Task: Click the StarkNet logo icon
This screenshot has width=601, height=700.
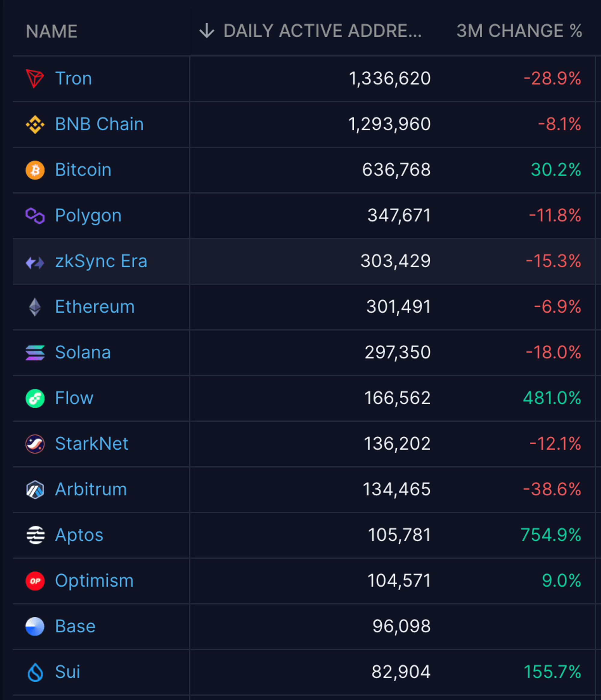Action: 35,444
